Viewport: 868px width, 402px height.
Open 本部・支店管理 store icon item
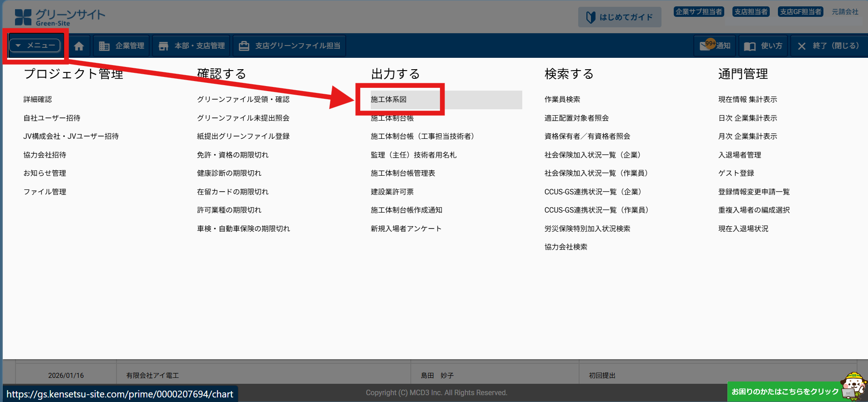point(163,46)
